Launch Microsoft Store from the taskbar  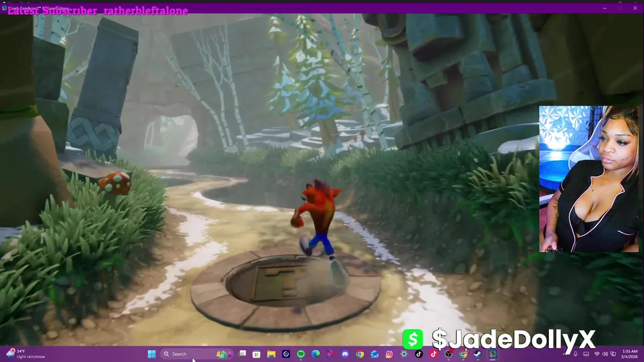(256, 354)
